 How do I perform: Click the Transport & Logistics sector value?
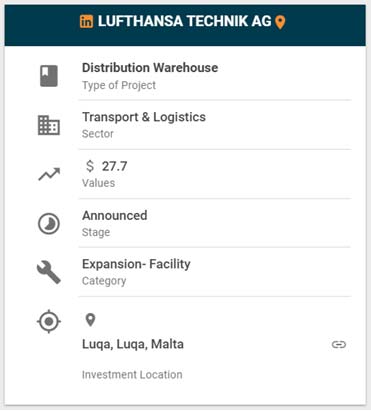click(144, 117)
